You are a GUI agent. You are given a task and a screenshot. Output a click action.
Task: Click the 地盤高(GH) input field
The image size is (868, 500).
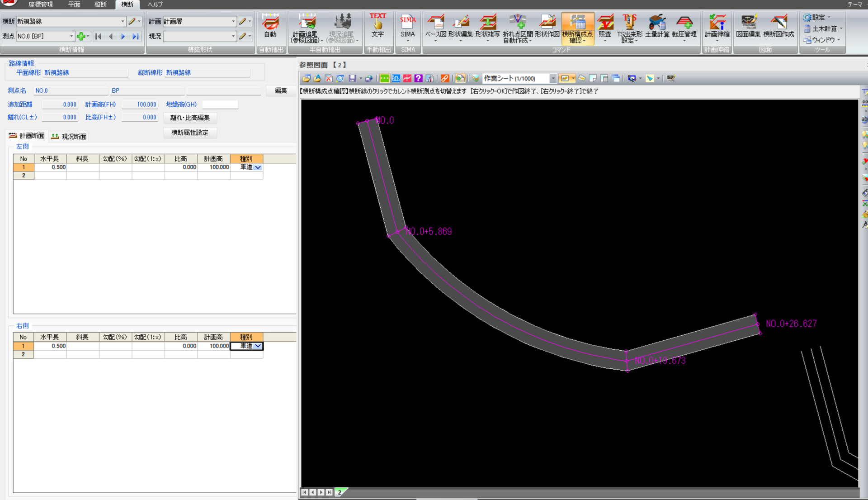click(220, 105)
